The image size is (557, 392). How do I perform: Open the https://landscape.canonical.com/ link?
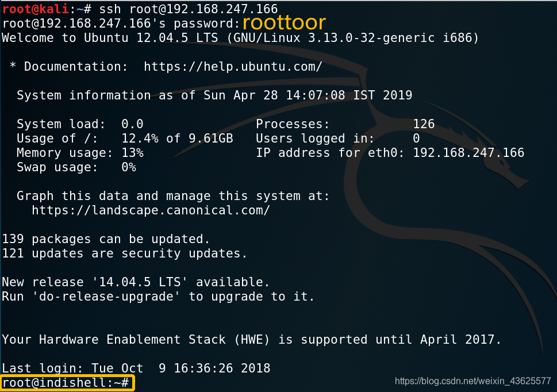pos(151,210)
